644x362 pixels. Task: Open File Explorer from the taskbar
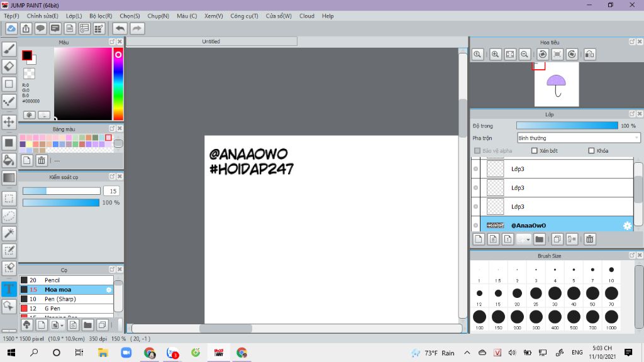[103, 353]
